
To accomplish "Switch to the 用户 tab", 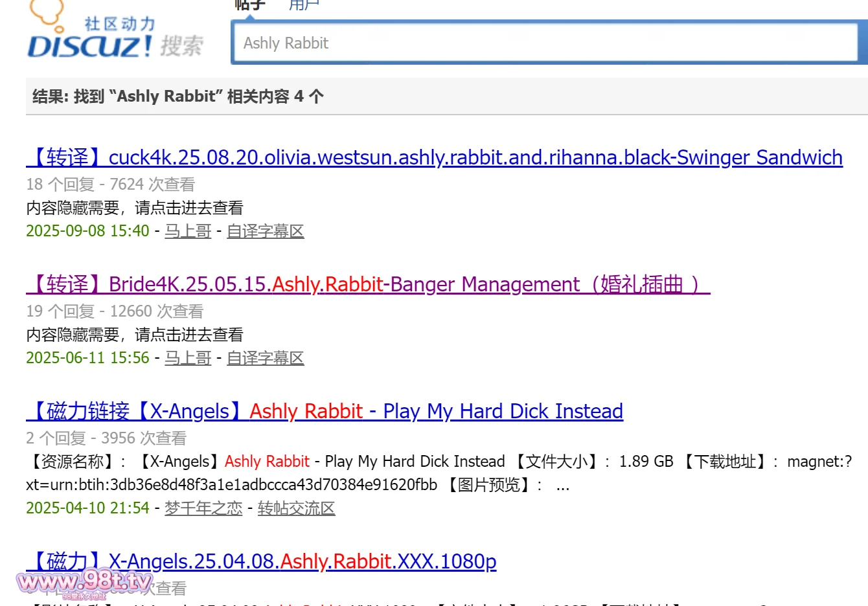I will tap(304, 5).
